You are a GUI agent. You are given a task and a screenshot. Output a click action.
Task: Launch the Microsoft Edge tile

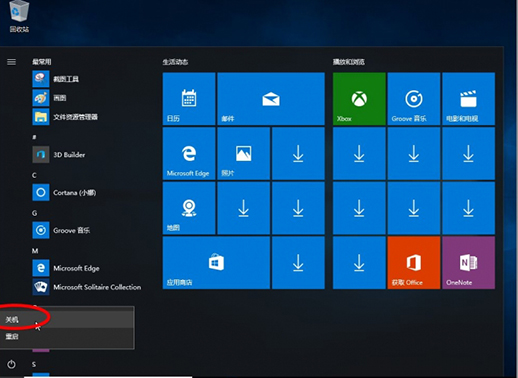[x=189, y=153]
